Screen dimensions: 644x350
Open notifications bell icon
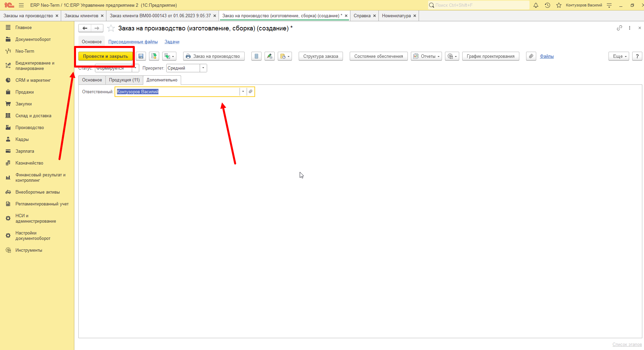[x=536, y=5]
